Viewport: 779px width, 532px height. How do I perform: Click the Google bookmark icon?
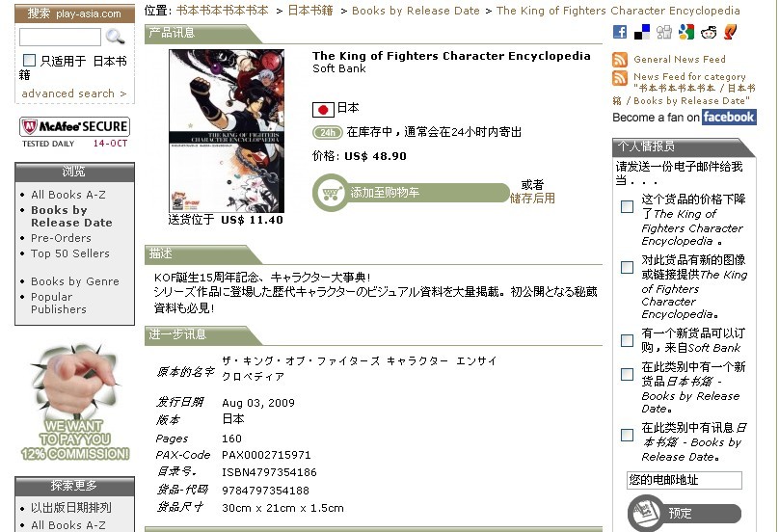click(686, 32)
